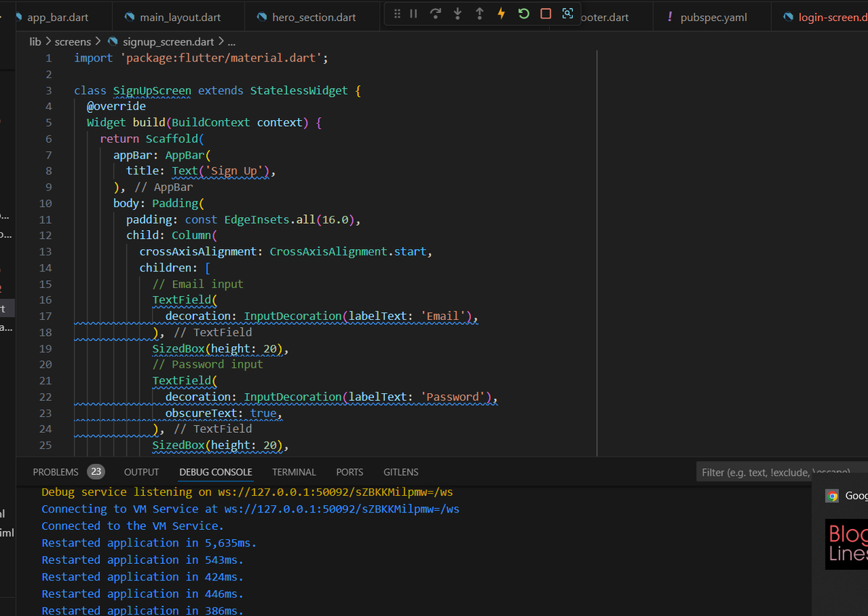Click the problems count badge 23
The image size is (868, 616).
(x=95, y=472)
